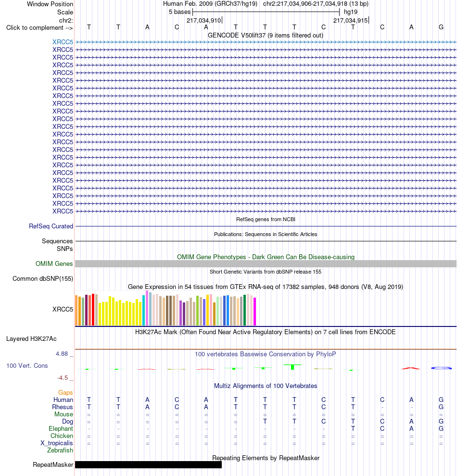The image size is (457, 476).
Task: Select the light-blue highlighted XRCC5 transcript label
Action: click(x=63, y=42)
